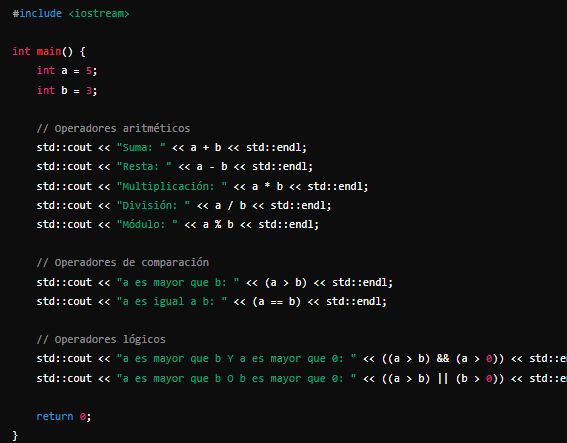Click 'std::cout' on the Resta line

point(64,167)
